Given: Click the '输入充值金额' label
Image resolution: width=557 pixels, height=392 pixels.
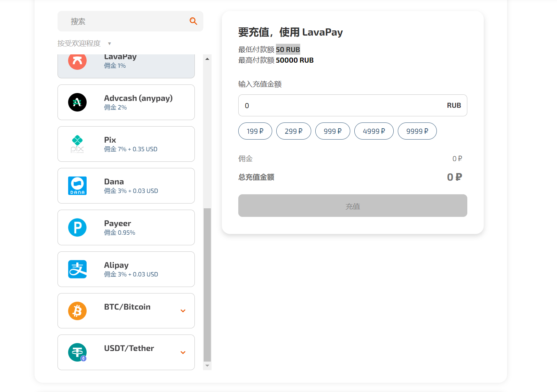Looking at the screenshot, I should click(x=260, y=84).
